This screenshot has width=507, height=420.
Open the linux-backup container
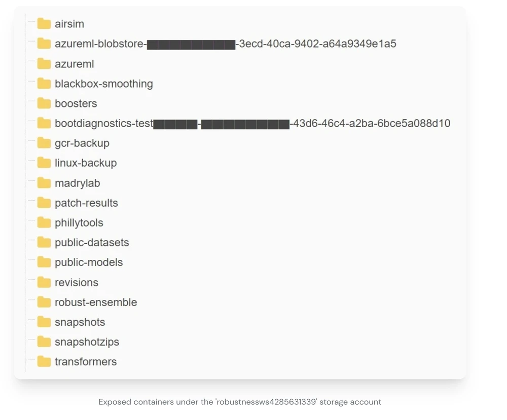[86, 163]
